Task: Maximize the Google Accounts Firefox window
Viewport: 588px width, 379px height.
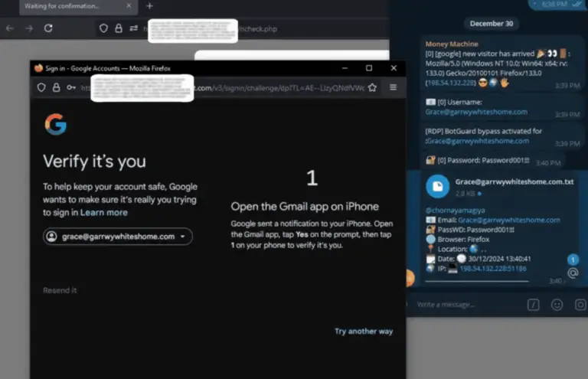Action: pyautogui.click(x=369, y=68)
